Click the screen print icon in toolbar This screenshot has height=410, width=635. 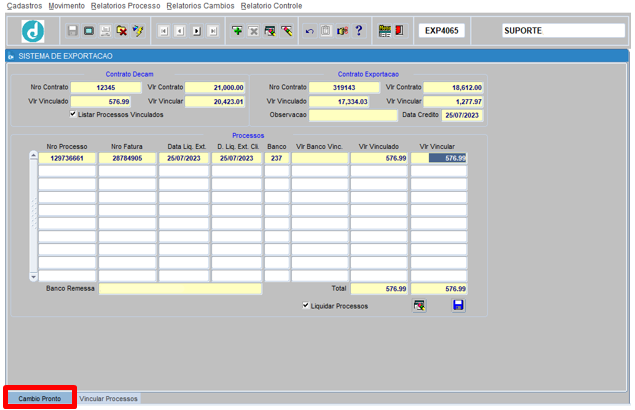coord(89,31)
